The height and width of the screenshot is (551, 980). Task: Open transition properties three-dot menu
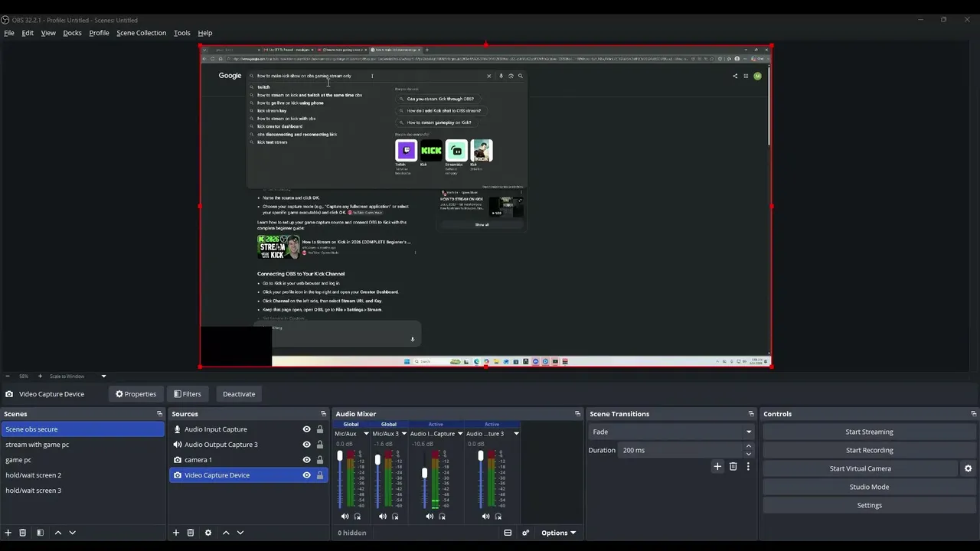748,466
